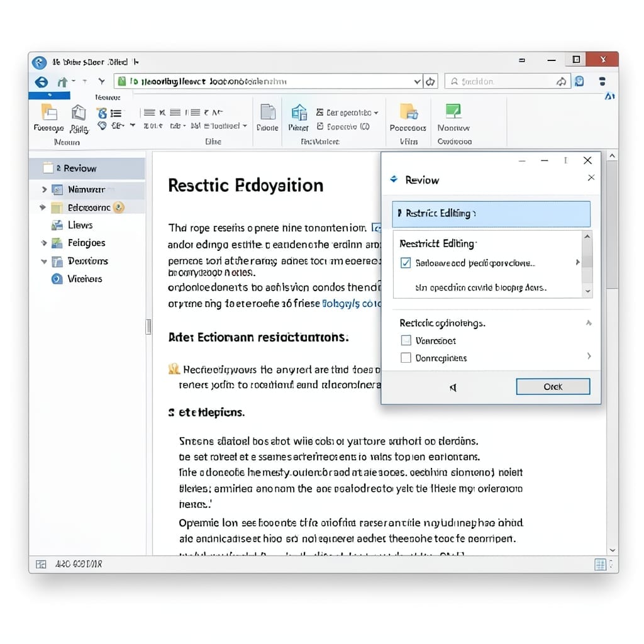Click the blue Back arrow button
This screenshot has height=644, width=644.
(x=41, y=82)
